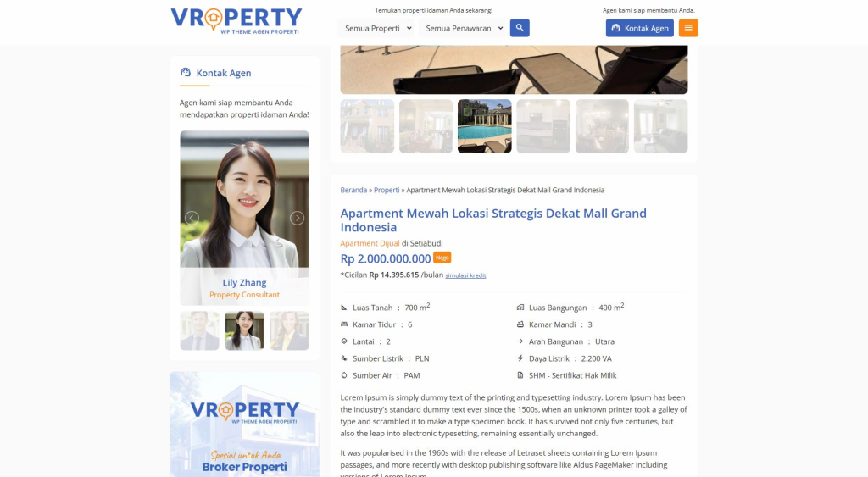
Task: Open the kitchen gallery thumbnail
Action: point(543,126)
